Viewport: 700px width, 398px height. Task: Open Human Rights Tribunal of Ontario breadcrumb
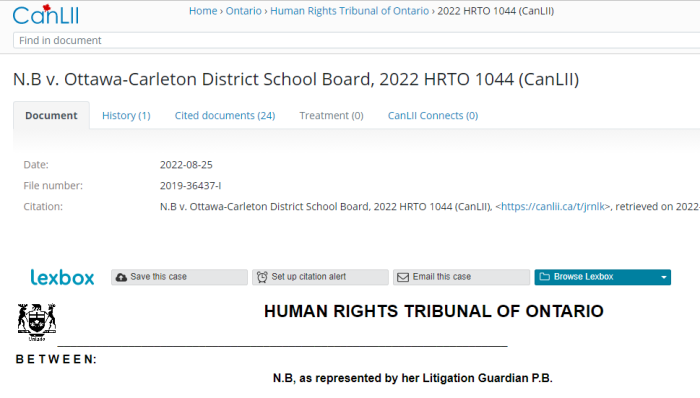point(350,11)
